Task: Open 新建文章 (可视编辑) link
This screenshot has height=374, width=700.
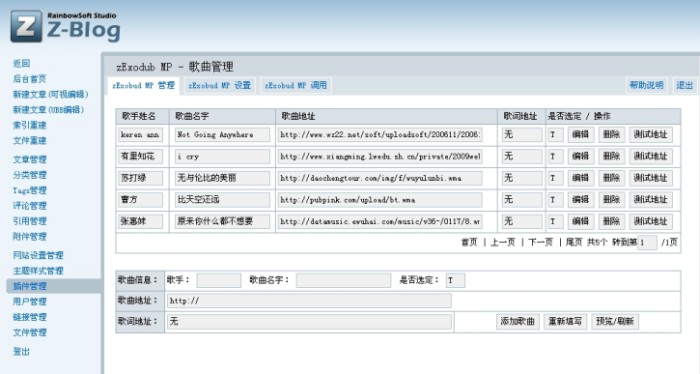Action: 50,94
